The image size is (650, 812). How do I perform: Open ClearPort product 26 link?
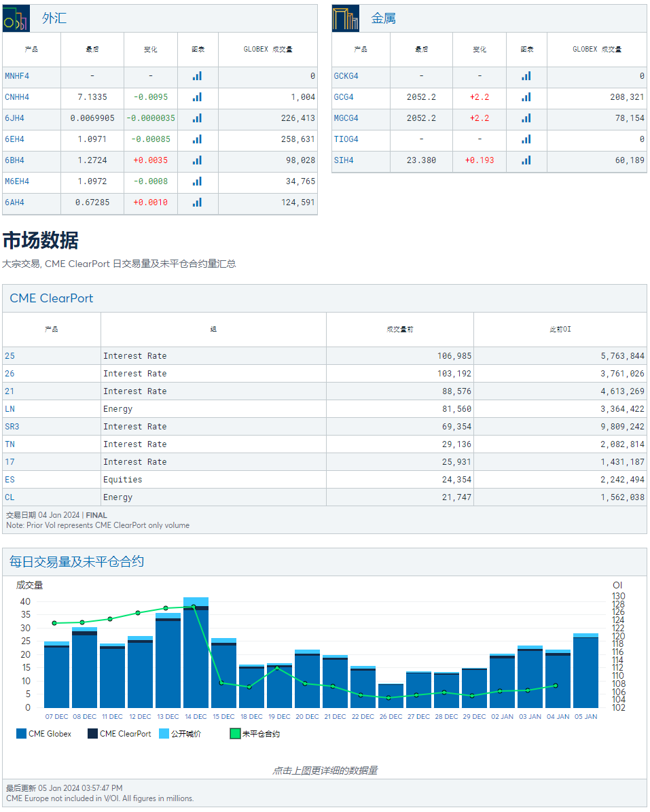click(10, 374)
